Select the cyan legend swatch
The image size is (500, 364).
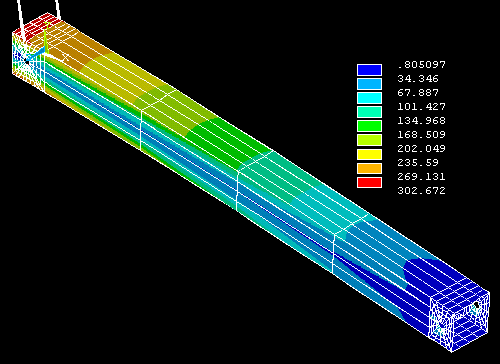369,98
